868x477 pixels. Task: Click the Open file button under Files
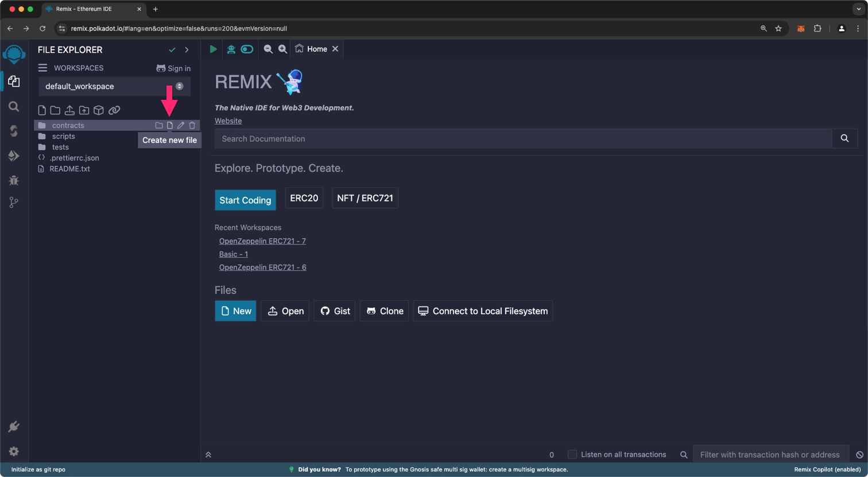[285, 311]
